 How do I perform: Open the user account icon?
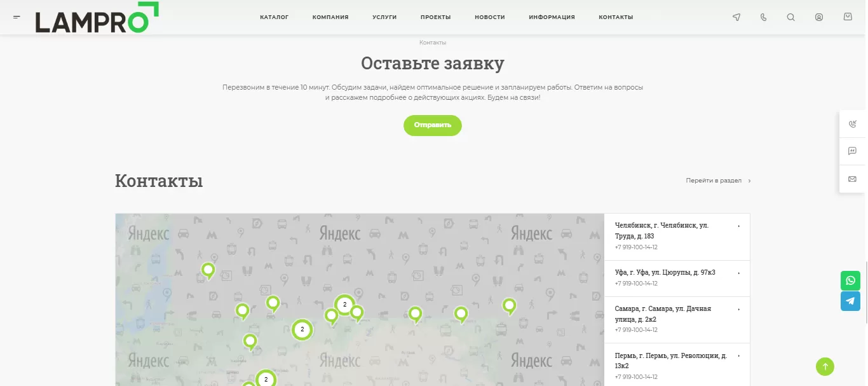click(x=819, y=17)
